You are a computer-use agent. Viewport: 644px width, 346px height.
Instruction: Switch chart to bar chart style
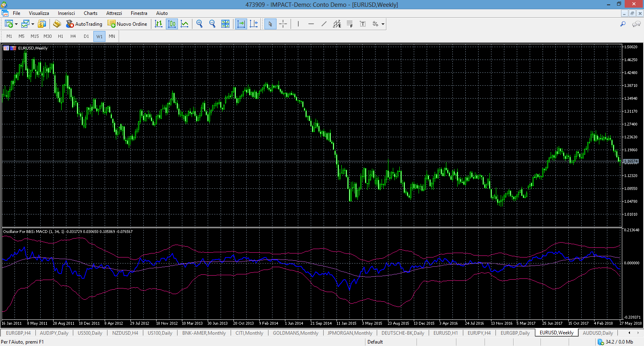159,24
